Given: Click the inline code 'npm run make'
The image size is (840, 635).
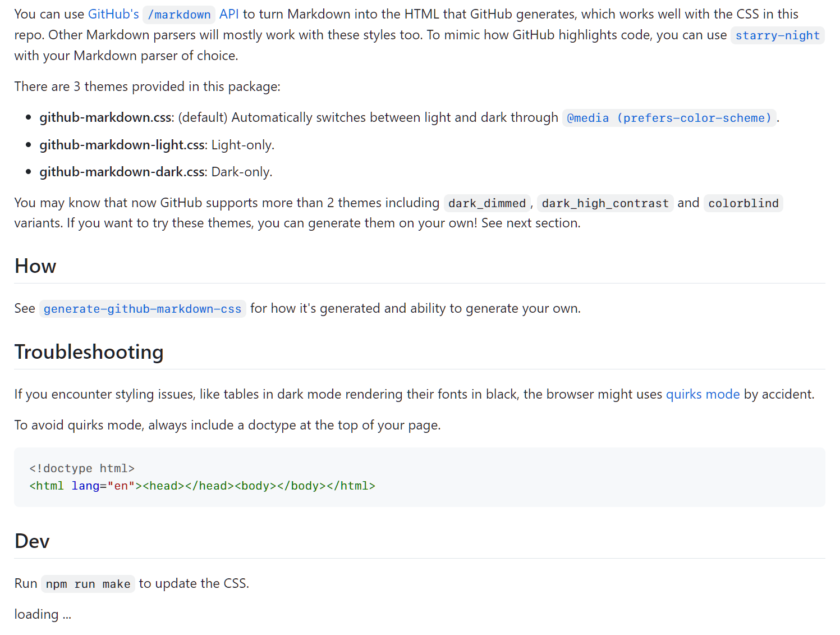Looking at the screenshot, I should click(x=88, y=584).
